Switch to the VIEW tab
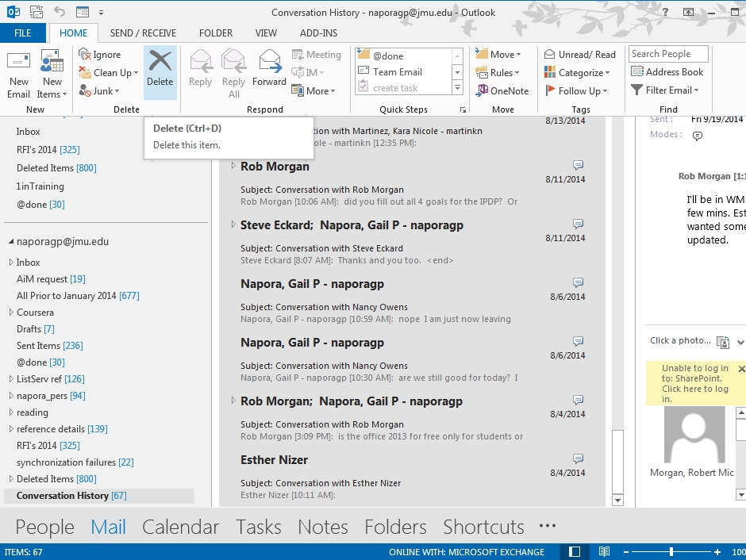The height and width of the screenshot is (560, 746). pos(266,33)
